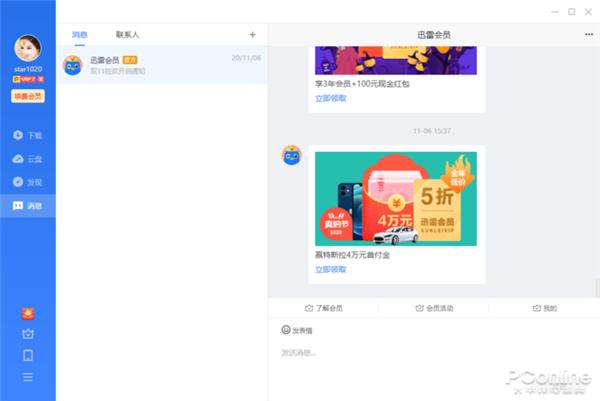
Task: Click the shopping basket icon in sidebar
Action: (28, 334)
